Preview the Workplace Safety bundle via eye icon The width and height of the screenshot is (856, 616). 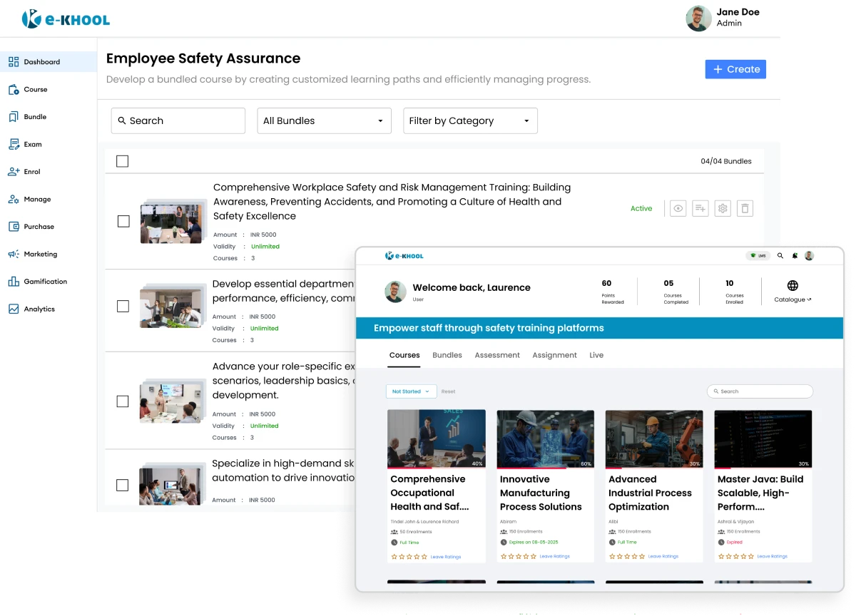pos(678,208)
